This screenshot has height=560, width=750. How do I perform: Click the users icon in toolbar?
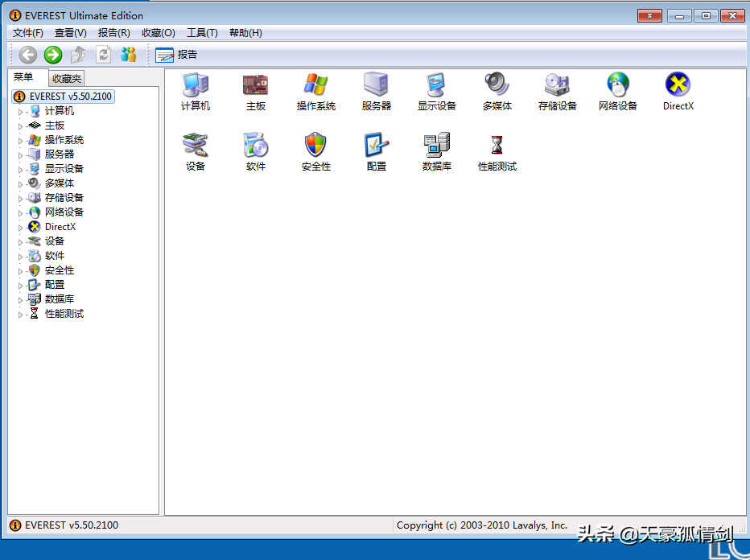(x=128, y=55)
